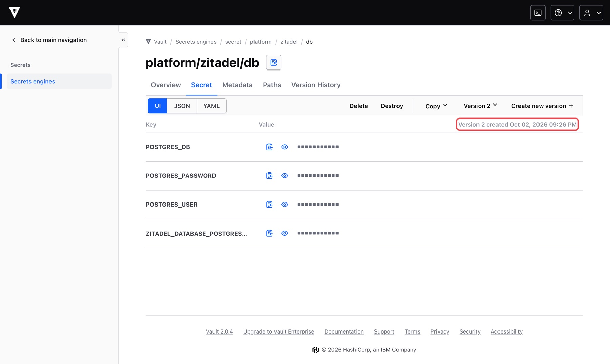Open the user account menu
This screenshot has width=610, height=364.
click(x=591, y=13)
